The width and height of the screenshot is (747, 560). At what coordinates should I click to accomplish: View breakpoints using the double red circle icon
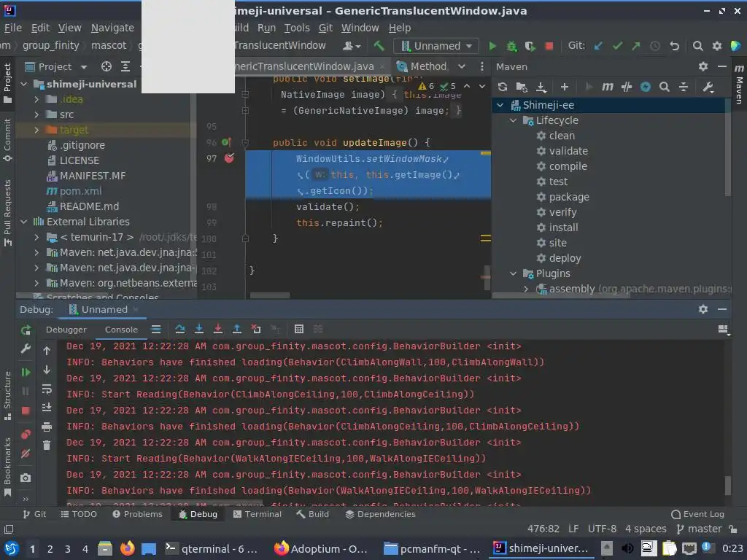[26, 435]
